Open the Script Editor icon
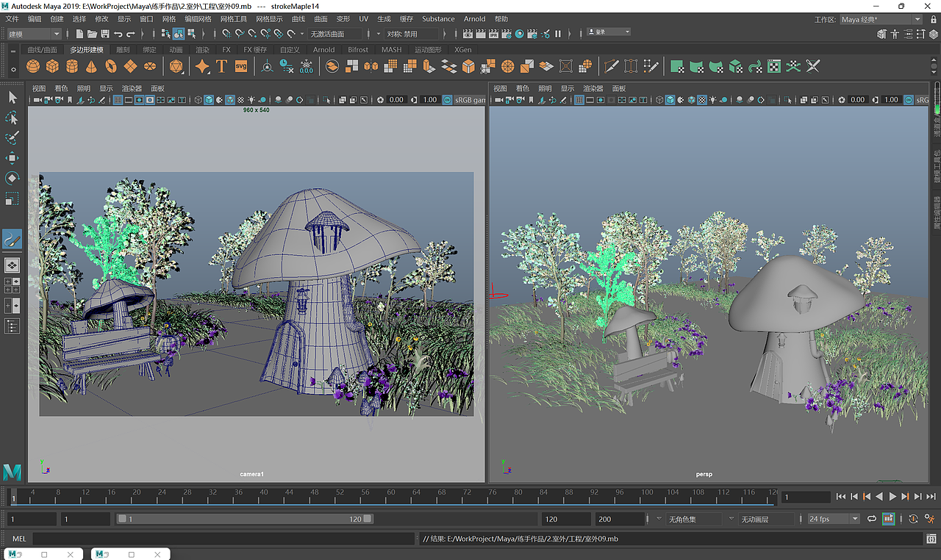 click(x=930, y=539)
